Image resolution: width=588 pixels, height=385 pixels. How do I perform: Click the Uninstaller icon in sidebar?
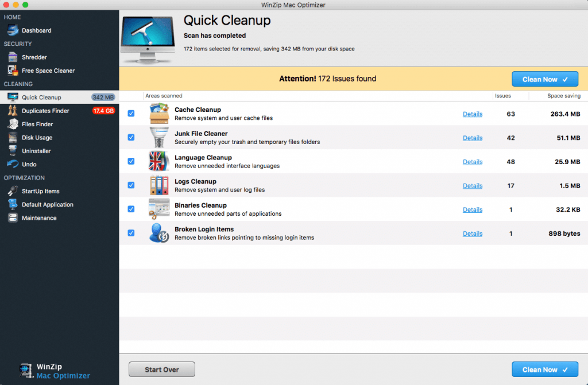tap(13, 151)
